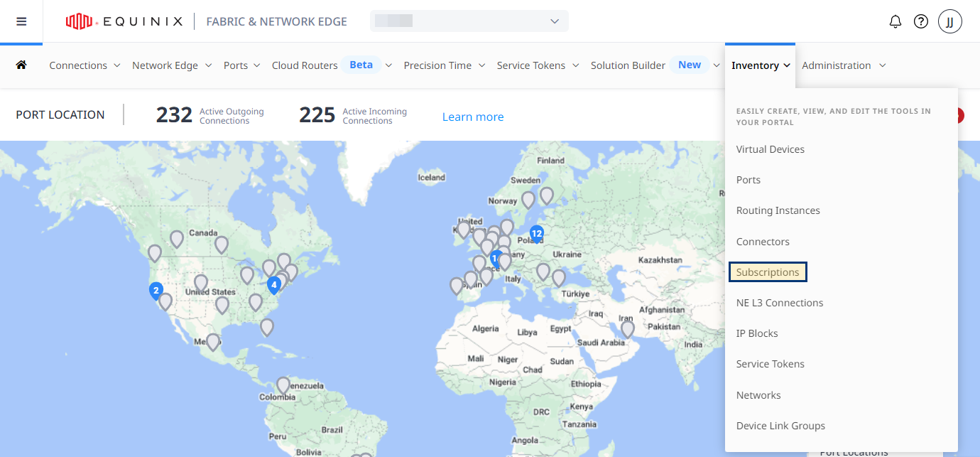980x457 pixels.
Task: Click the map cluster marker labeled 12
Action: pos(537,235)
